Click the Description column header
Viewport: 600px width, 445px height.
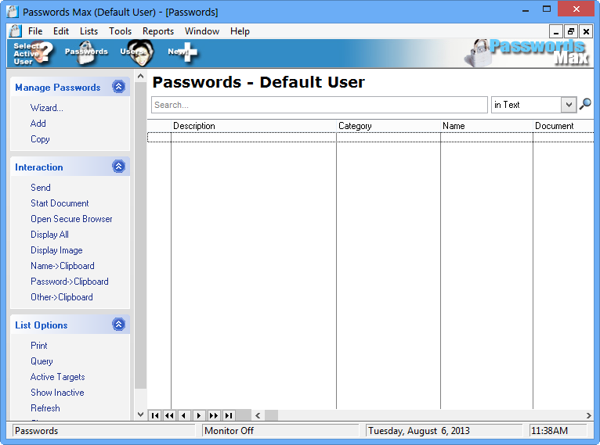194,126
